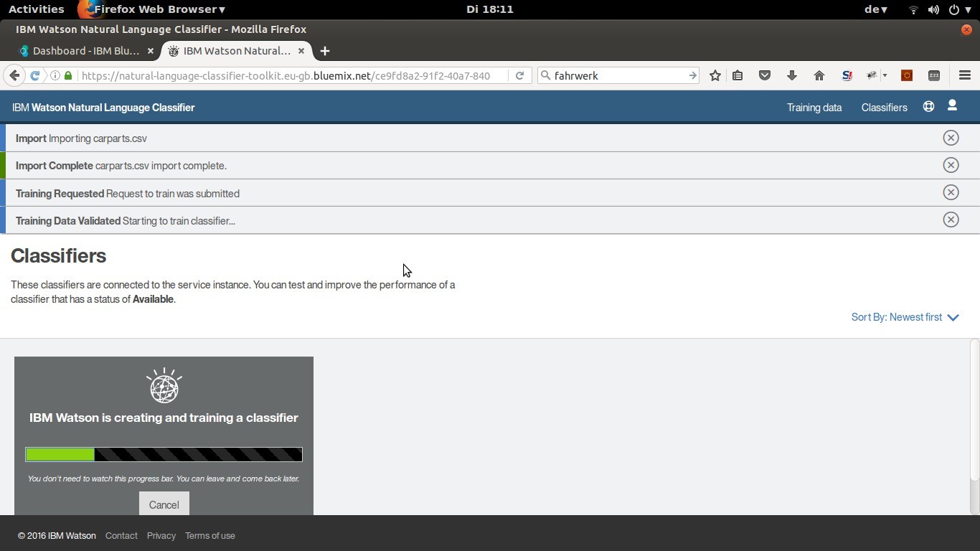Image resolution: width=980 pixels, height=551 pixels.
Task: Focus the URL address bar
Action: tap(285, 75)
